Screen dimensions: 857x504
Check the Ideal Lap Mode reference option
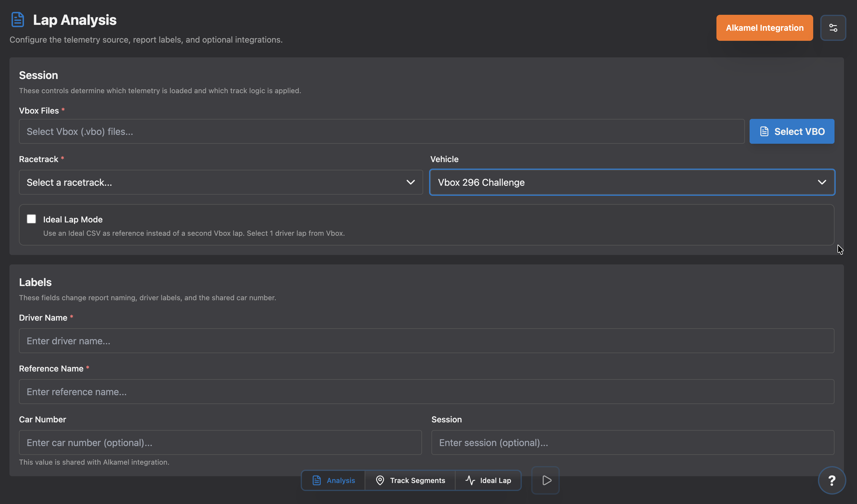coord(31,219)
